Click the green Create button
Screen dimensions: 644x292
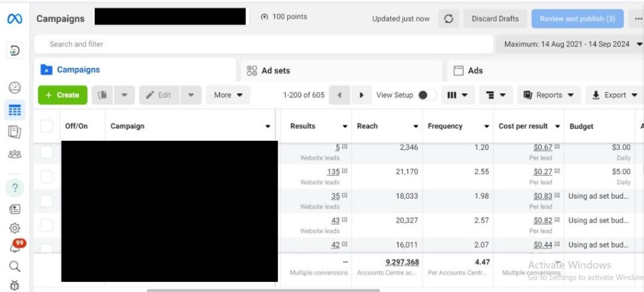point(62,95)
